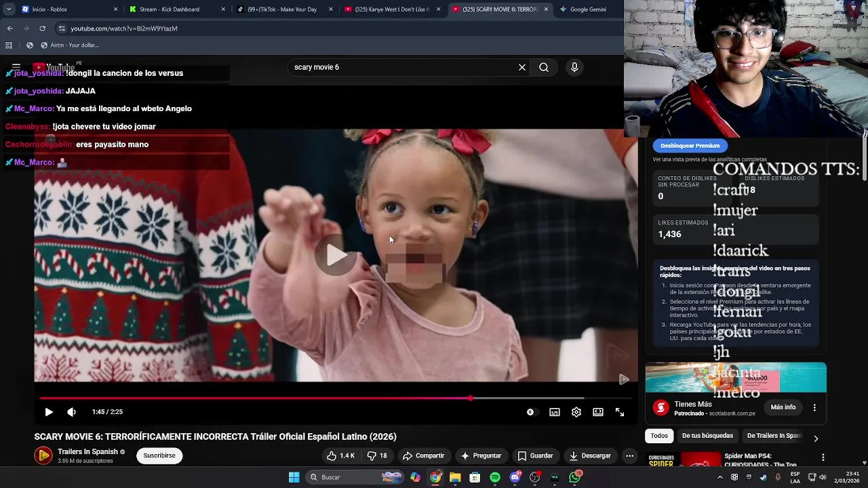Select the Todos filter chip
Screen dimensions: 868x488
click(659, 436)
